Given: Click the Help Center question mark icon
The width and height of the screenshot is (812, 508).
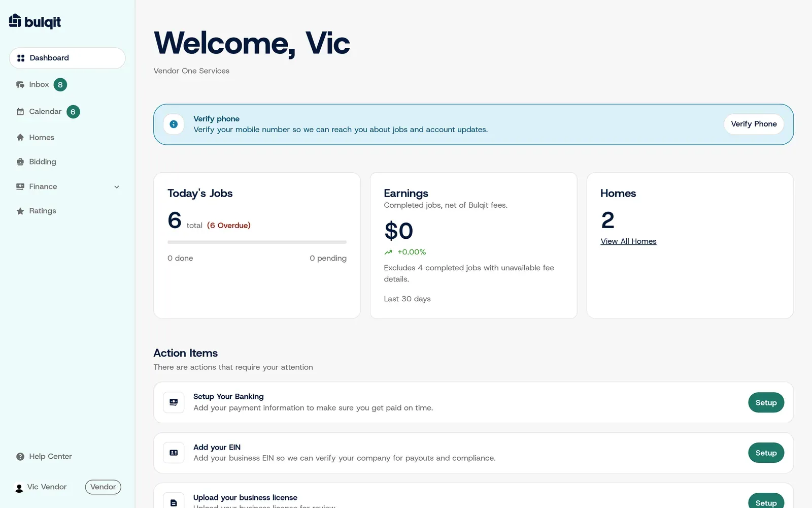Looking at the screenshot, I should pos(20,457).
